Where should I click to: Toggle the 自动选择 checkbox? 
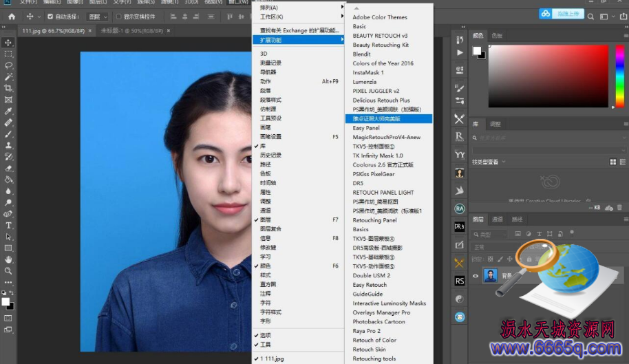(x=50, y=17)
